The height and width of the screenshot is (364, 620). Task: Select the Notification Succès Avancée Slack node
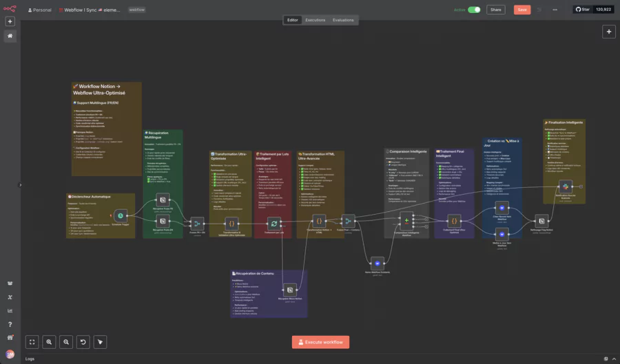pyautogui.click(x=566, y=186)
